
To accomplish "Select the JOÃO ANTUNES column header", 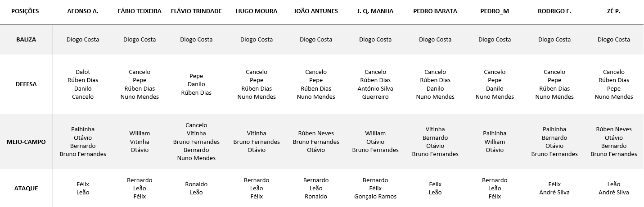I will [x=316, y=11].
